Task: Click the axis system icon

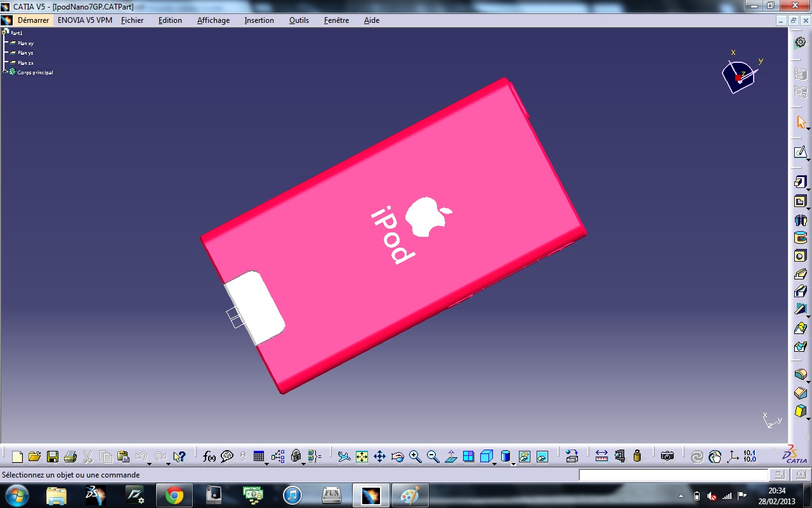Action: [x=733, y=457]
